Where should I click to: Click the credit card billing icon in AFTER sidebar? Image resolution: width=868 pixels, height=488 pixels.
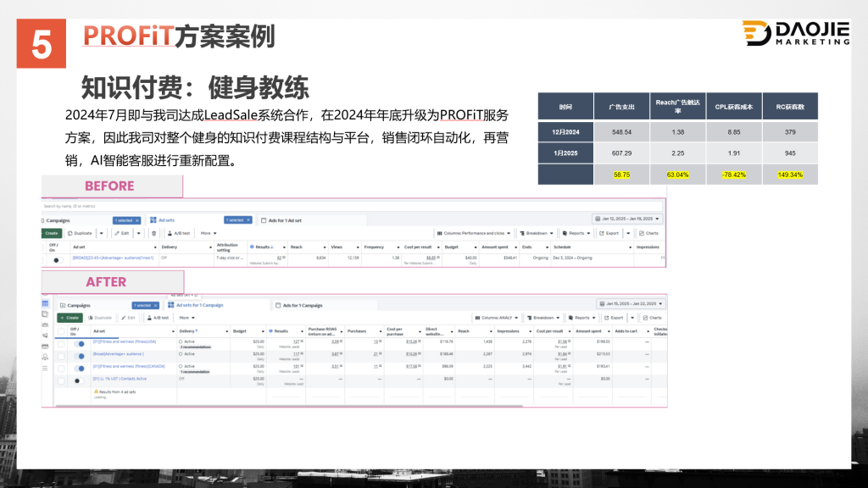pos(46,347)
